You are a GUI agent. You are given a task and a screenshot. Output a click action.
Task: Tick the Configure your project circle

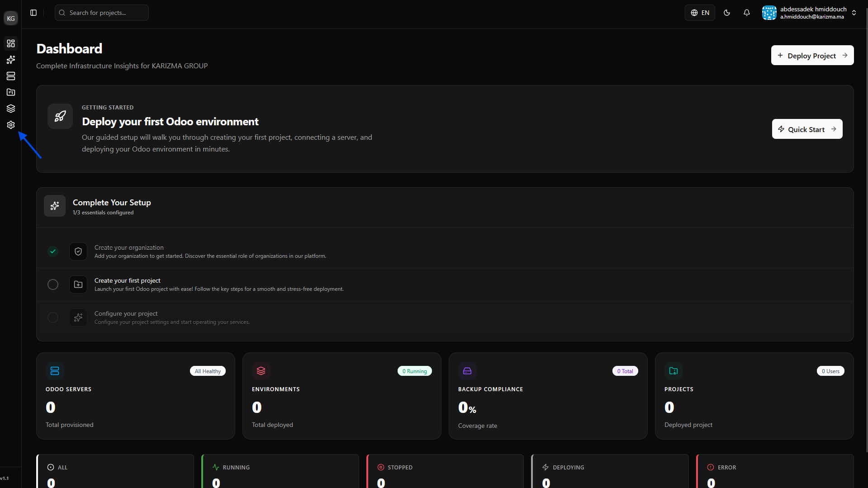[x=53, y=317]
